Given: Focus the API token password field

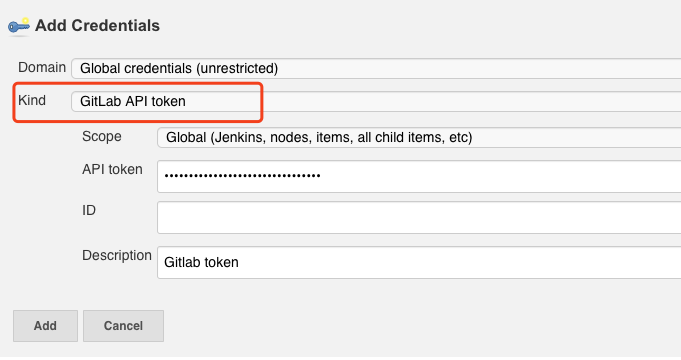Looking at the screenshot, I should tap(419, 176).
